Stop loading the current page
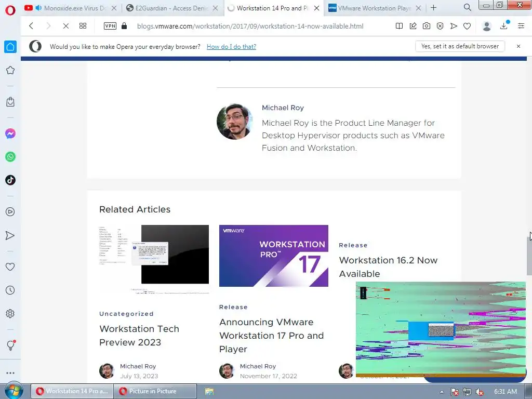Image resolution: width=532 pixels, height=399 pixels. [x=66, y=26]
